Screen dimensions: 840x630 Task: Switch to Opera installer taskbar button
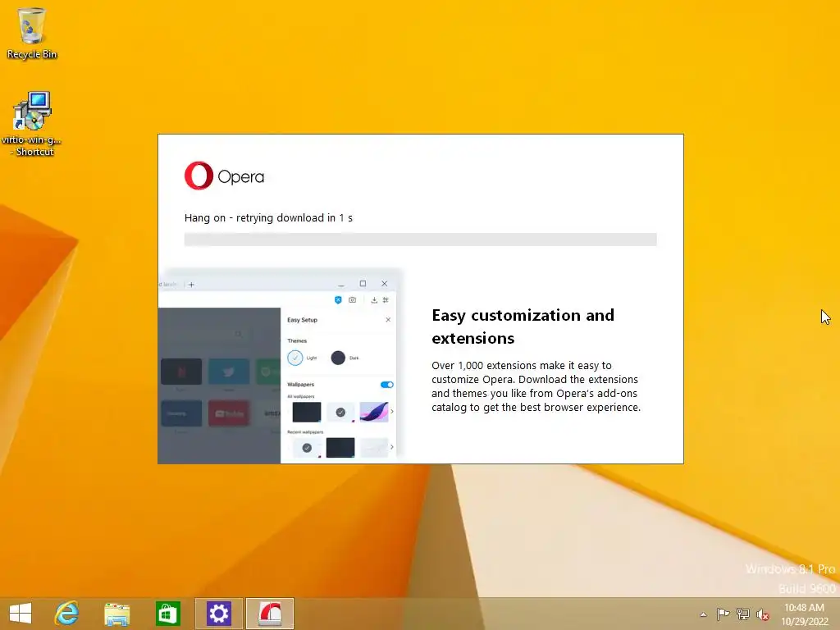coord(270,614)
